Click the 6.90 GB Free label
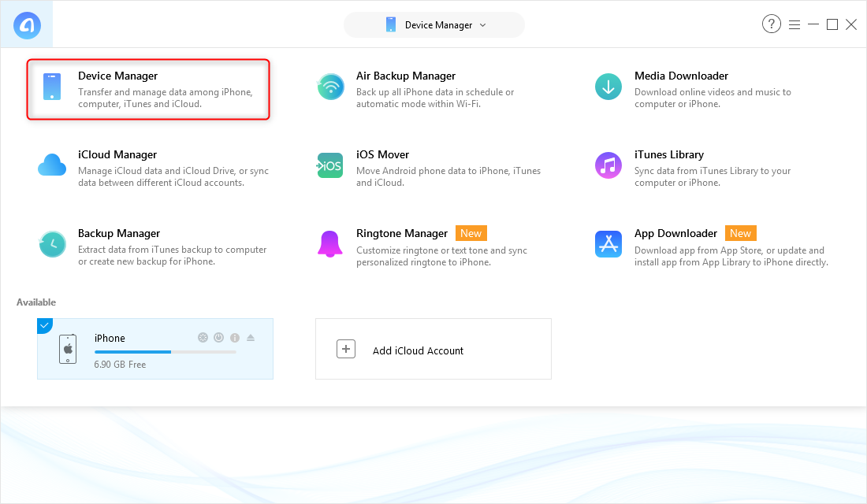Viewport: 867px width, 504px height. [x=120, y=365]
